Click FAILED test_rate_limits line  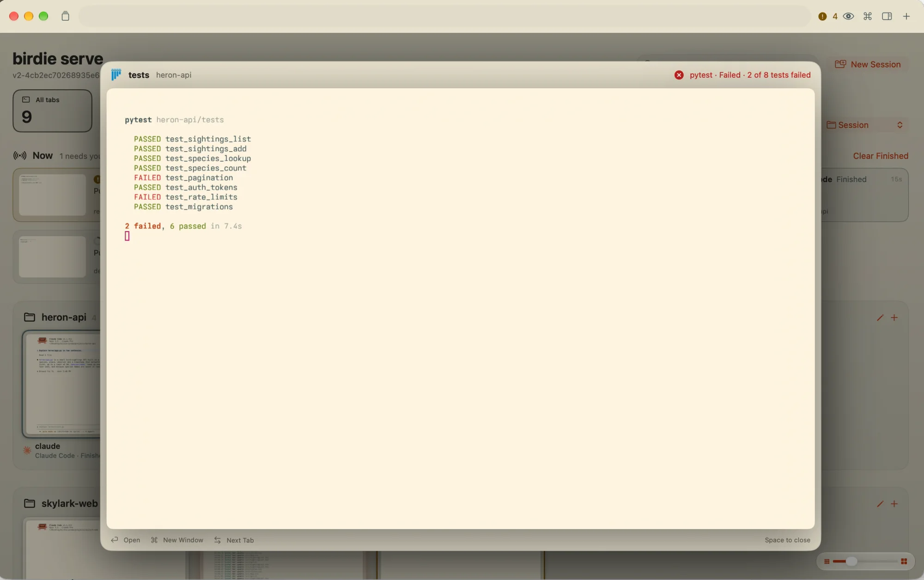pos(186,197)
